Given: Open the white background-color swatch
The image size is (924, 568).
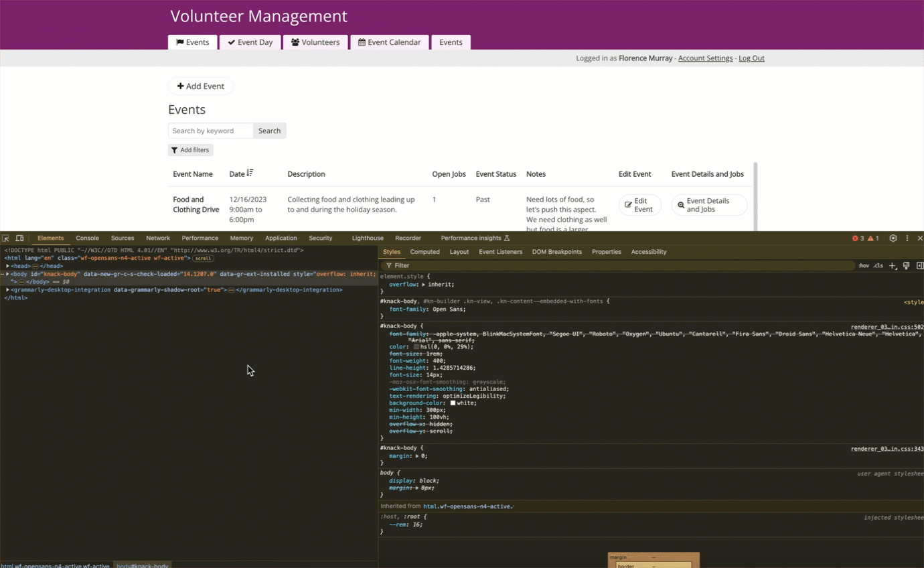Looking at the screenshot, I should point(453,403).
